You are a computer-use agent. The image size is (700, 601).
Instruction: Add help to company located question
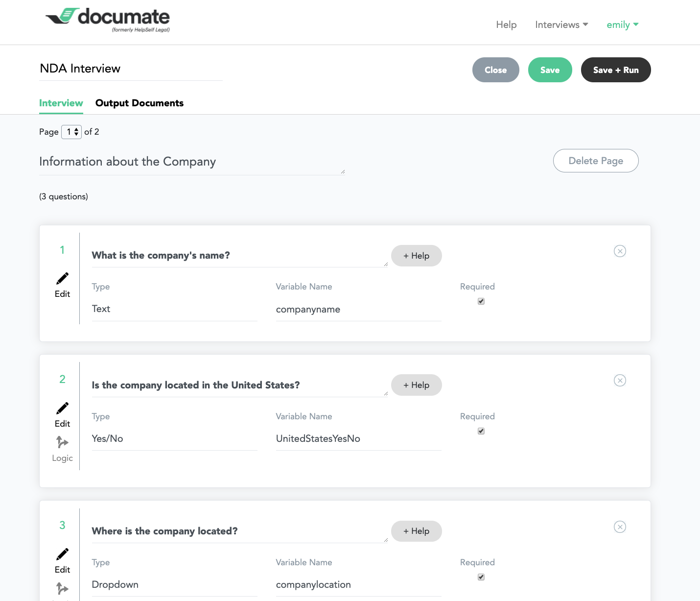click(417, 531)
